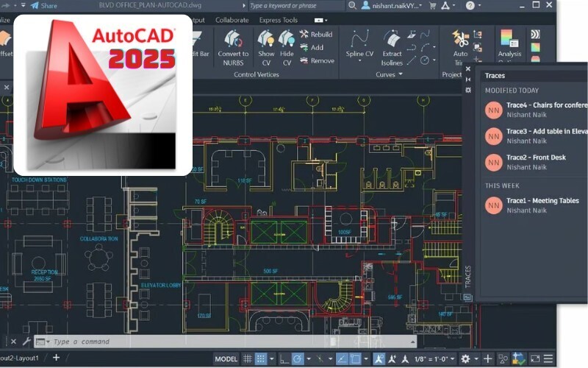Expand the Curves panel

pyautogui.click(x=389, y=74)
